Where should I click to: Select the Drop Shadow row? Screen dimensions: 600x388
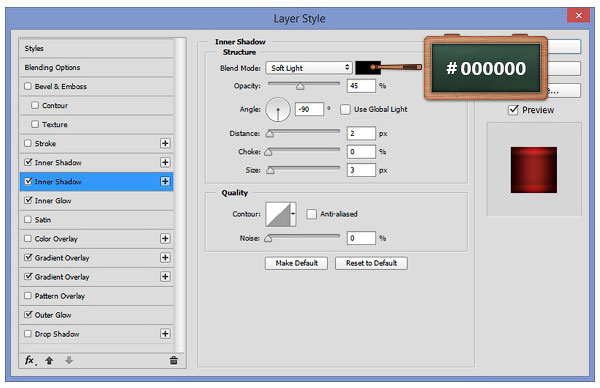coord(96,334)
